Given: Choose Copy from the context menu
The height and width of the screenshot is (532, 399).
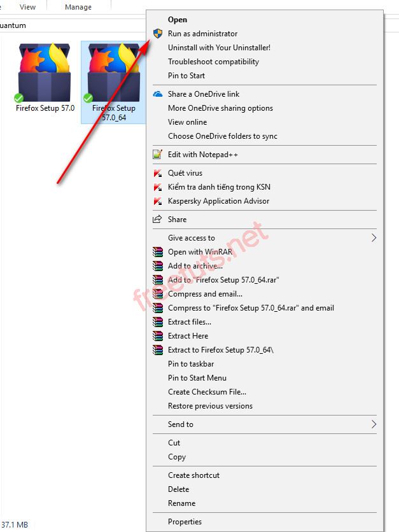Looking at the screenshot, I should coord(265,457).
